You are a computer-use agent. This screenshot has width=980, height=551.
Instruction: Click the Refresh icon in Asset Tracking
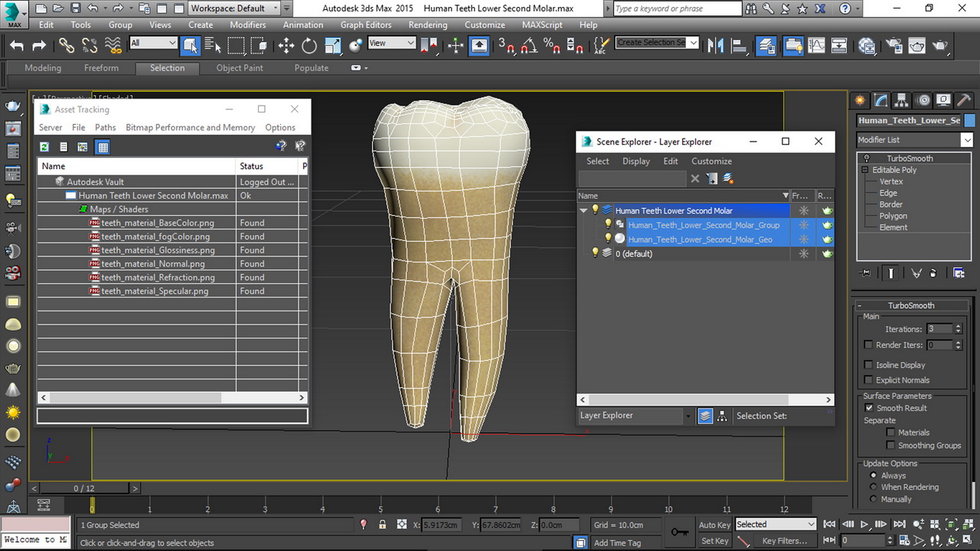pyautogui.click(x=44, y=147)
